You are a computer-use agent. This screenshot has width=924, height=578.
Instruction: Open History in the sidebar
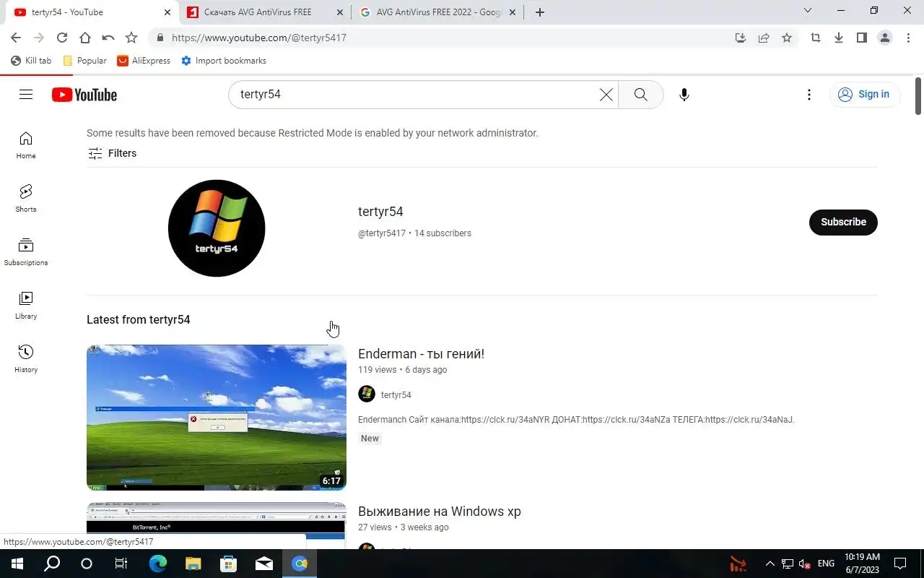point(26,359)
